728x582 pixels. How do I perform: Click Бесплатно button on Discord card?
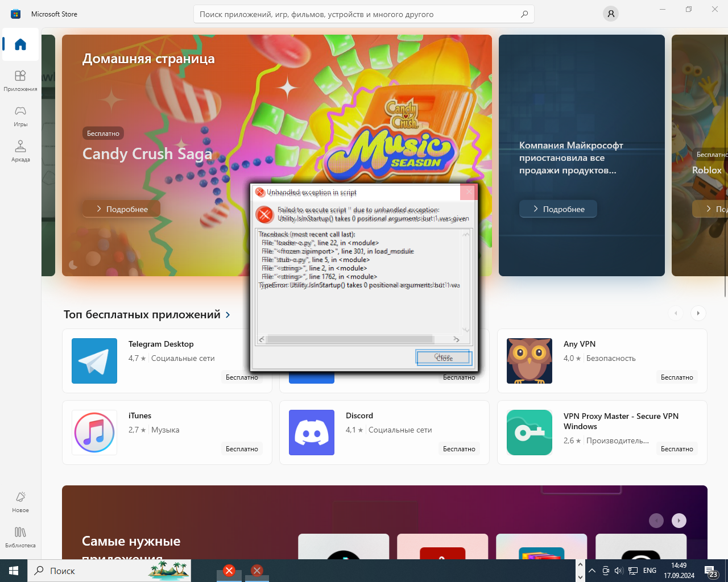pyautogui.click(x=459, y=448)
